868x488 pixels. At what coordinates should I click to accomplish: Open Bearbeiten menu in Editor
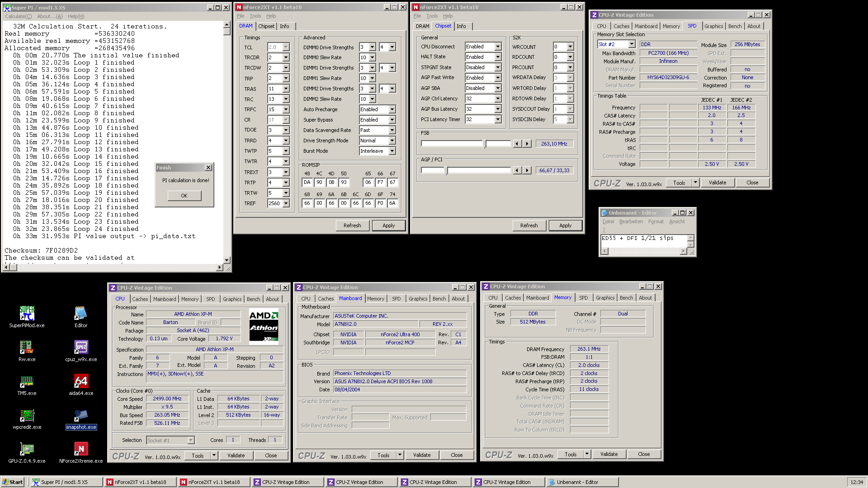coord(631,221)
